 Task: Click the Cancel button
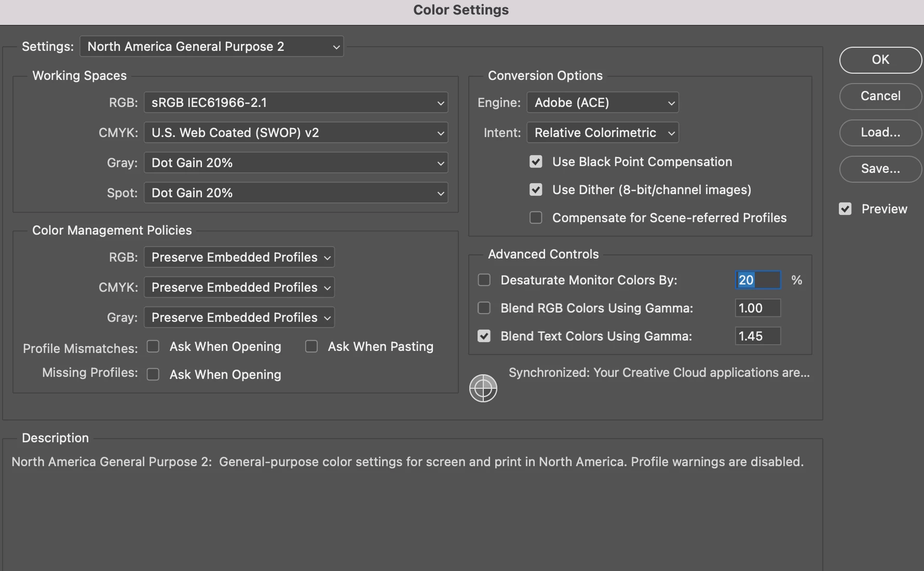click(x=880, y=97)
